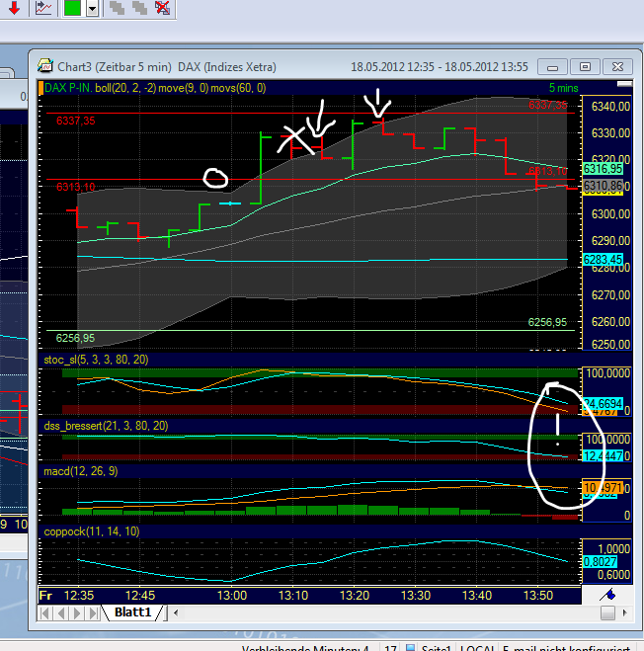Image resolution: width=644 pixels, height=651 pixels.
Task: Pick the green color swatch in toolbar
Action: (72, 8)
